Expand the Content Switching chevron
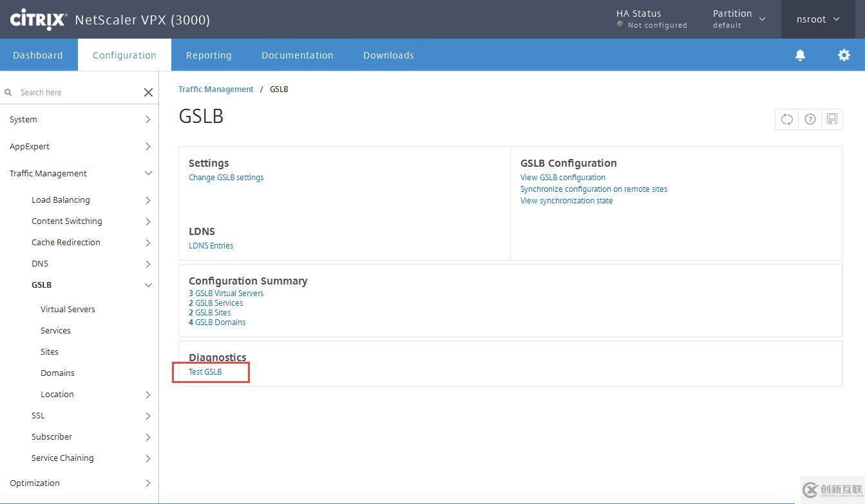The width and height of the screenshot is (865, 504). tap(147, 221)
